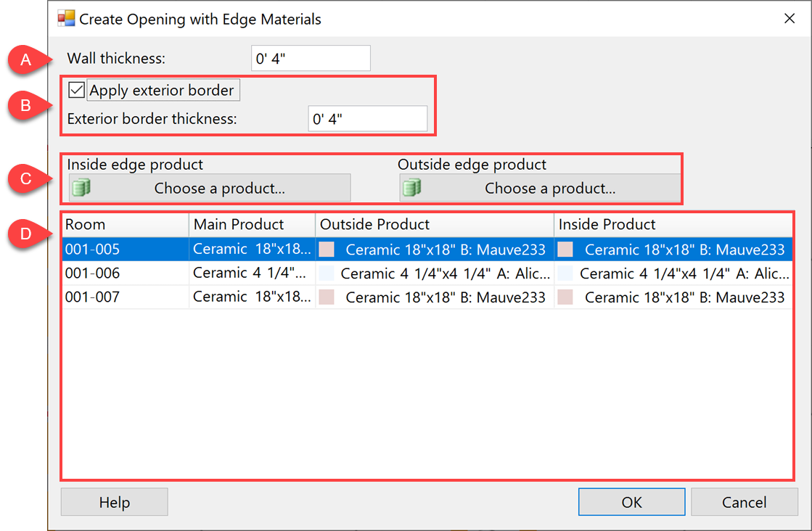This screenshot has height=531, width=812.
Task: Click database icon on Outside edge product button
Action: (x=411, y=187)
